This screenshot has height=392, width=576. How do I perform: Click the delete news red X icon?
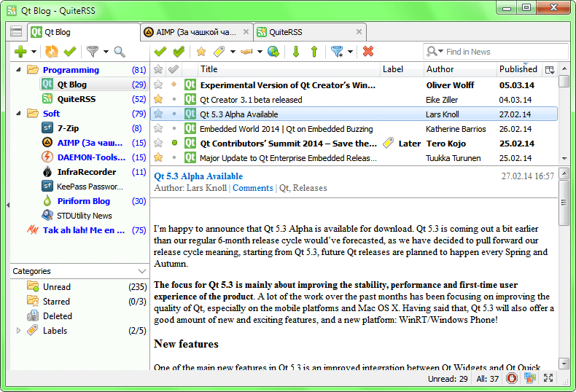368,52
